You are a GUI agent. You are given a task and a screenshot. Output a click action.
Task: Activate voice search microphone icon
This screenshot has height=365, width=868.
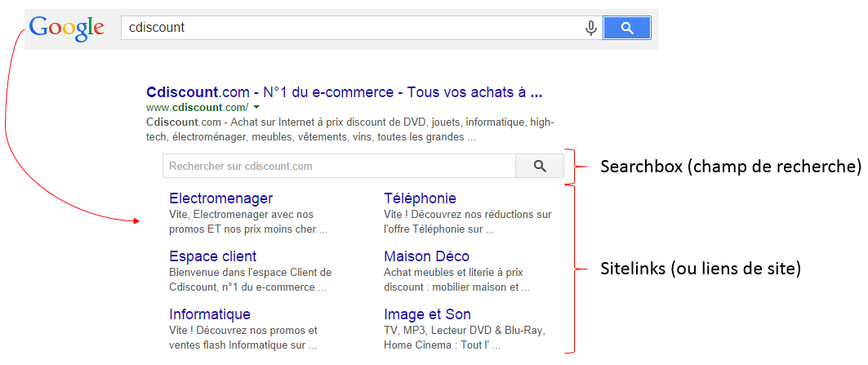tap(590, 28)
